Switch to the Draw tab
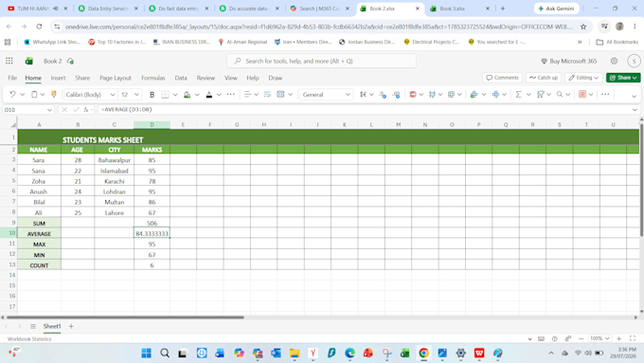 click(x=276, y=78)
